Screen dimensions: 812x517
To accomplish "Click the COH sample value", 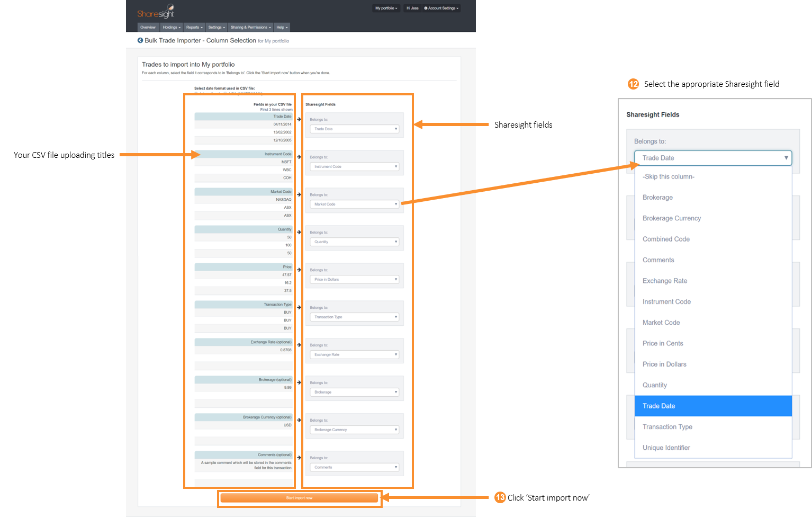I will pyautogui.click(x=287, y=178).
